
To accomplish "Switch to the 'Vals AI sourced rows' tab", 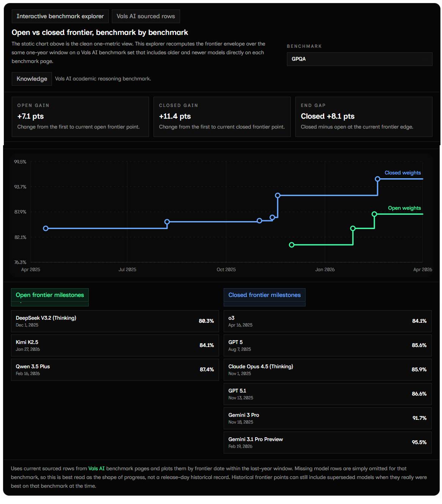I will click(146, 16).
